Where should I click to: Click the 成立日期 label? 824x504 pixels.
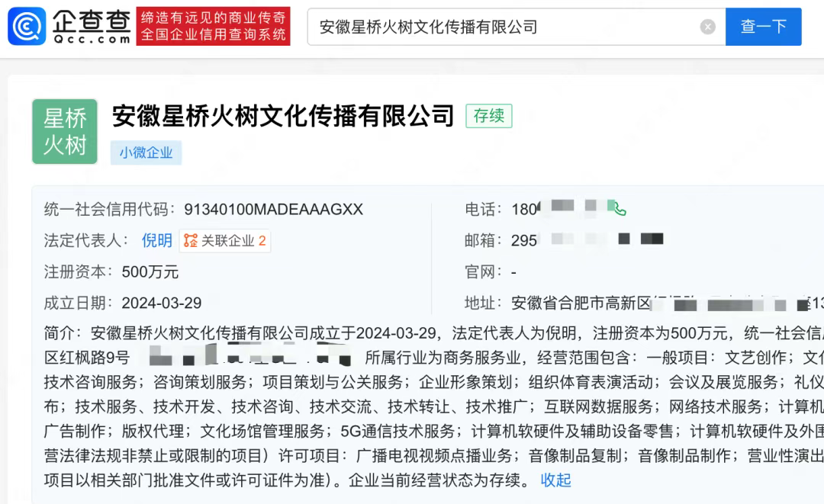point(78,303)
